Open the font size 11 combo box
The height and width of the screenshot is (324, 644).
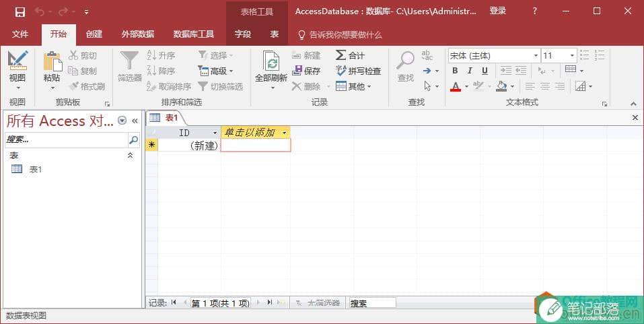(559, 55)
